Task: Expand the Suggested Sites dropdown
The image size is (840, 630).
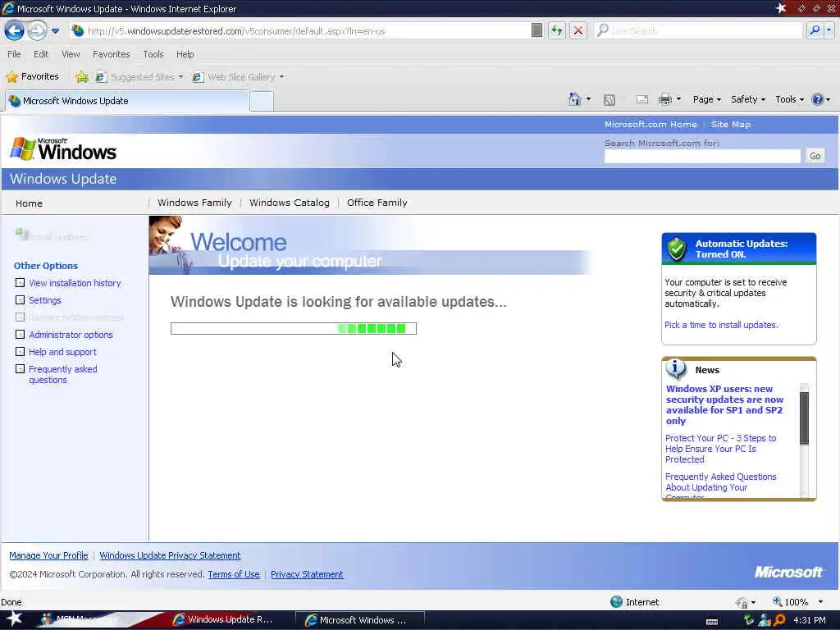Action: pyautogui.click(x=180, y=76)
